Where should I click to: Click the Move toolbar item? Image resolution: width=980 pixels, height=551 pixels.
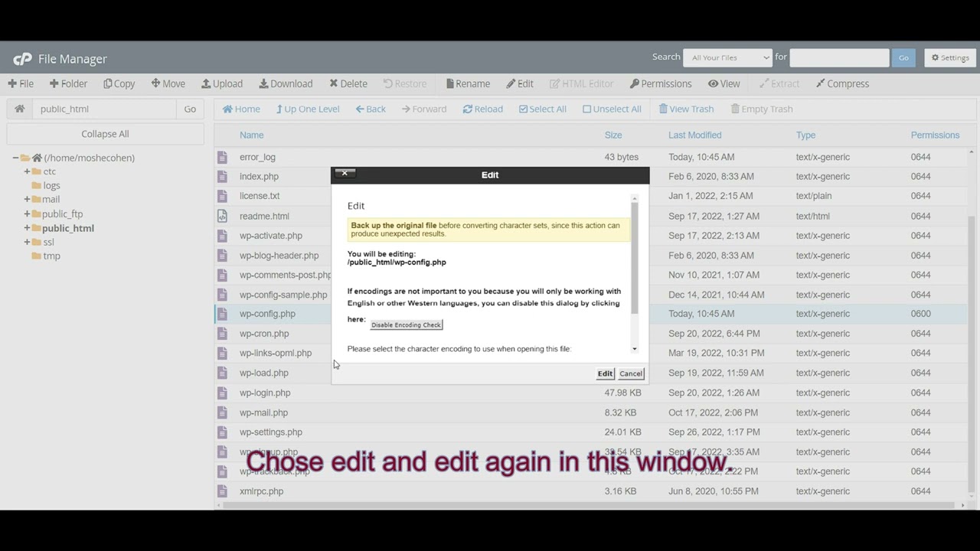[x=168, y=83]
